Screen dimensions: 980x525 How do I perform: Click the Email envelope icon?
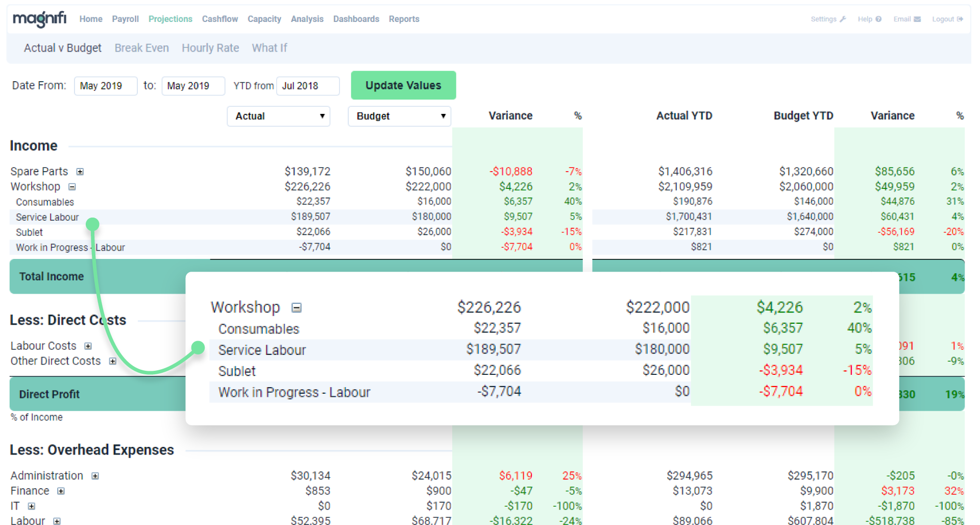tap(918, 19)
